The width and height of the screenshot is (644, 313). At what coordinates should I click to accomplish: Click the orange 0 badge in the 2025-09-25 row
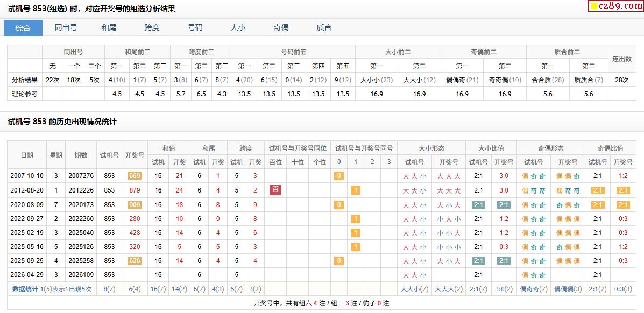338,261
